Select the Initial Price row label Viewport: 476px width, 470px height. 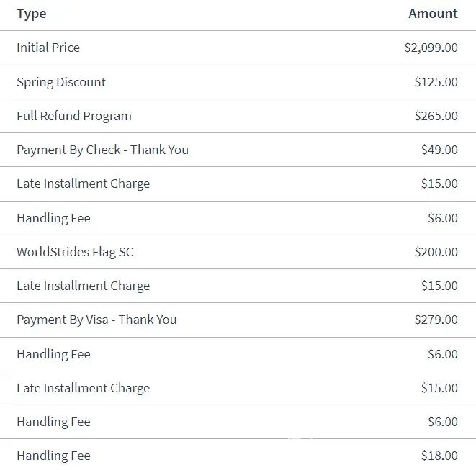coord(48,48)
